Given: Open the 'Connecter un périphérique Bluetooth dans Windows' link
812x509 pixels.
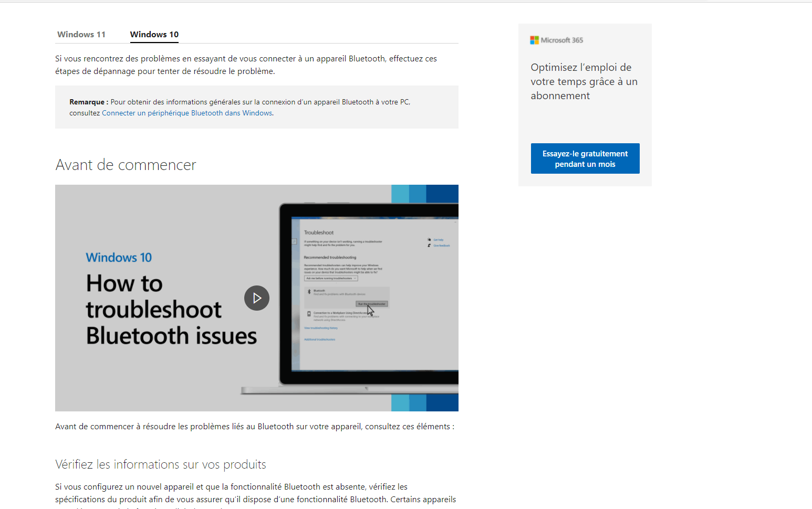Looking at the screenshot, I should [x=187, y=113].
